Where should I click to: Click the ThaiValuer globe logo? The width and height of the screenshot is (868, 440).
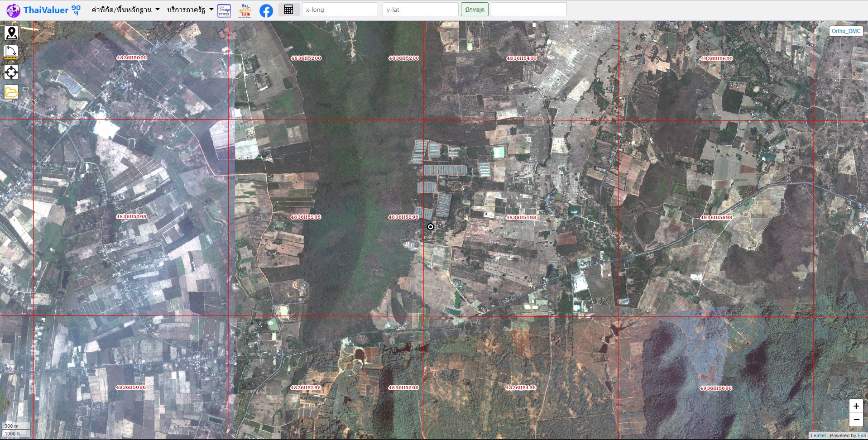coord(13,10)
